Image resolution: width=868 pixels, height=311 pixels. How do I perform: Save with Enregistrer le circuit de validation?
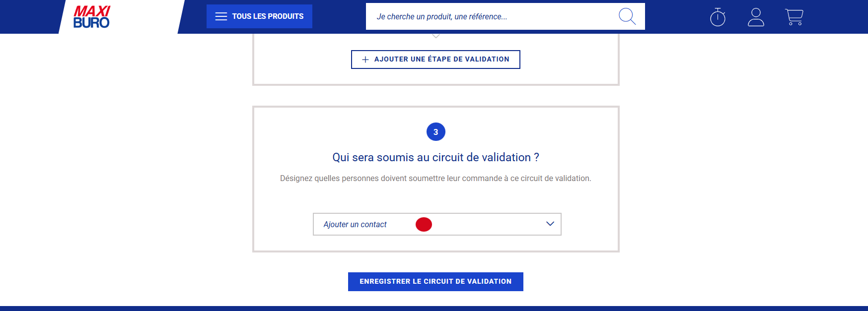(x=435, y=282)
